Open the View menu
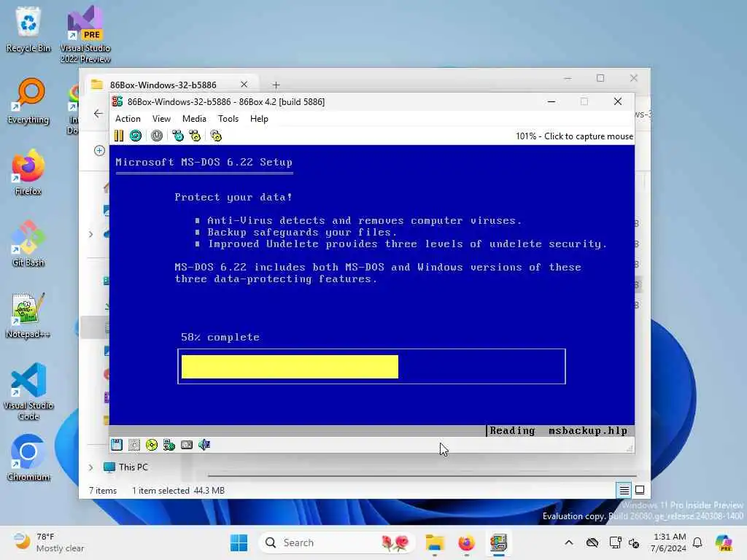The width and height of the screenshot is (747, 560). pyautogui.click(x=161, y=119)
